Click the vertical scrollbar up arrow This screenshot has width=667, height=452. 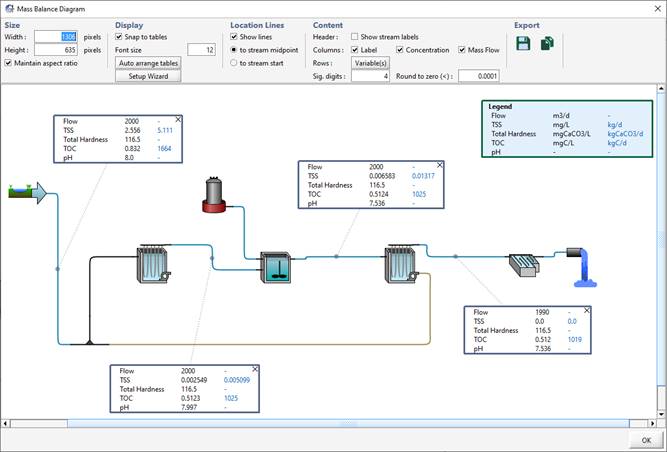(661, 88)
